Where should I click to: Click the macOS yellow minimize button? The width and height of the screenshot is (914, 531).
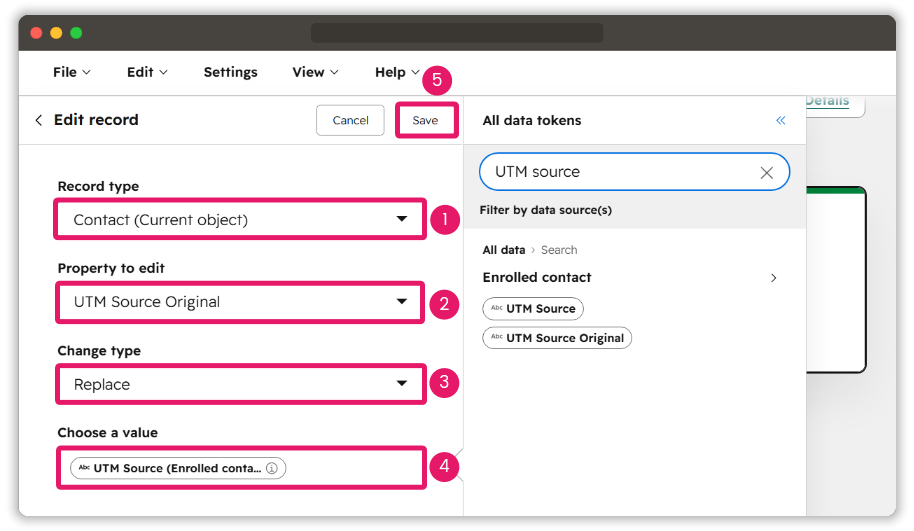(x=56, y=33)
